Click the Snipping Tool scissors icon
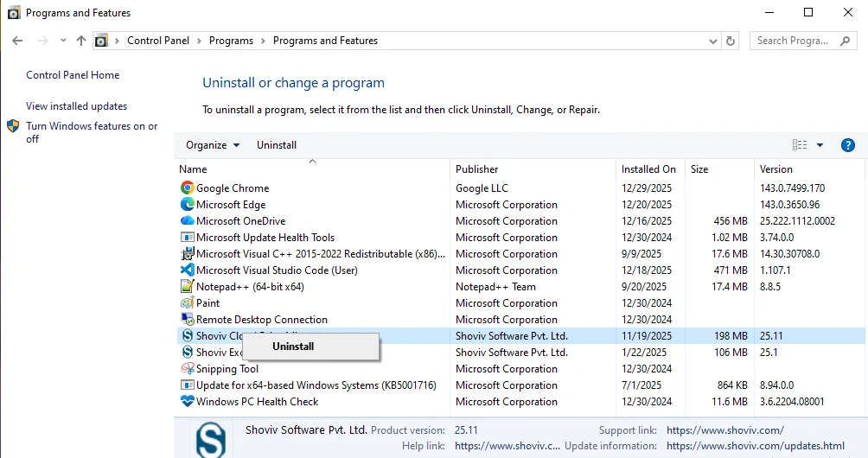This screenshot has height=458, width=868. [188, 368]
